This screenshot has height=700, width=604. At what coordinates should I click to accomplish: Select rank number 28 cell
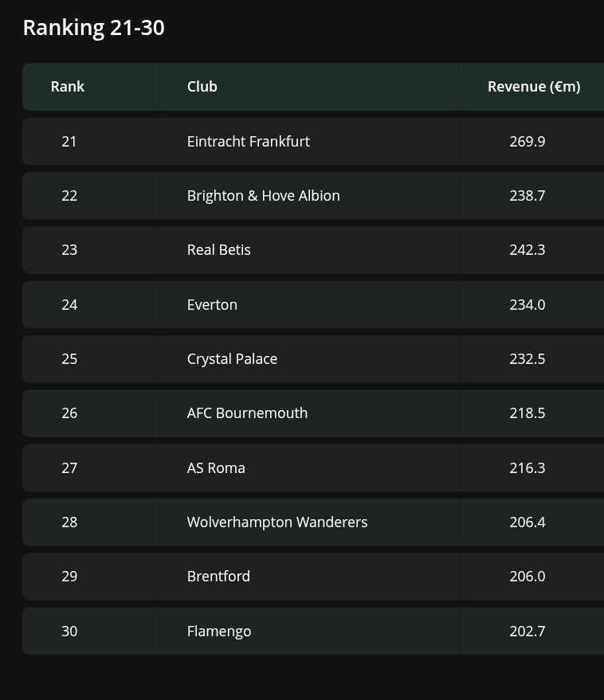[x=69, y=522]
